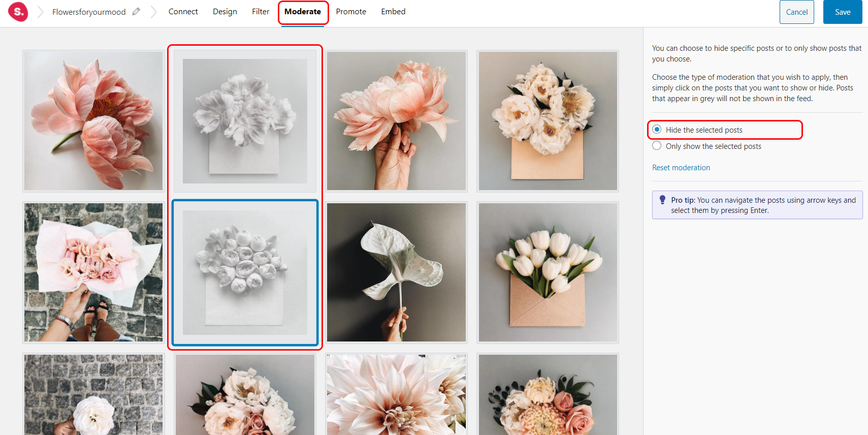This screenshot has width=868, height=435.
Task: Select the white peonies in peach envelope post
Action: click(548, 121)
